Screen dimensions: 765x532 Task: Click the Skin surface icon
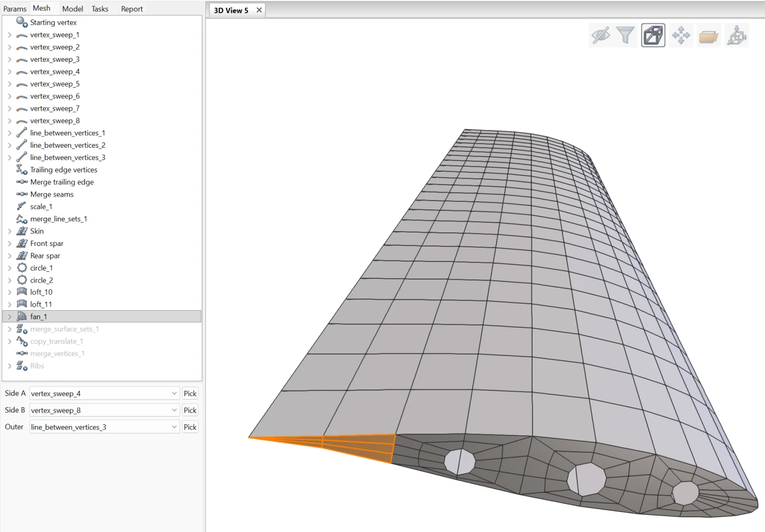tap(22, 231)
